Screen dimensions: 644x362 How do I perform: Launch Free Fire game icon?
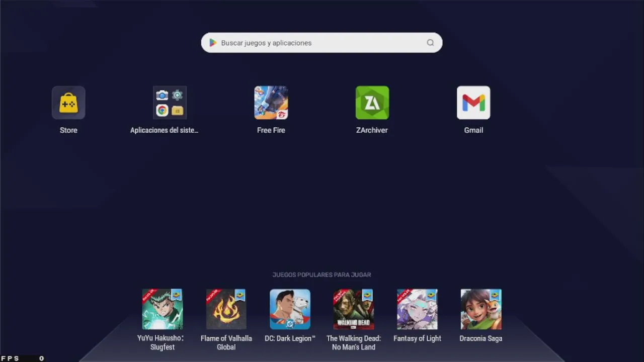[x=271, y=103]
